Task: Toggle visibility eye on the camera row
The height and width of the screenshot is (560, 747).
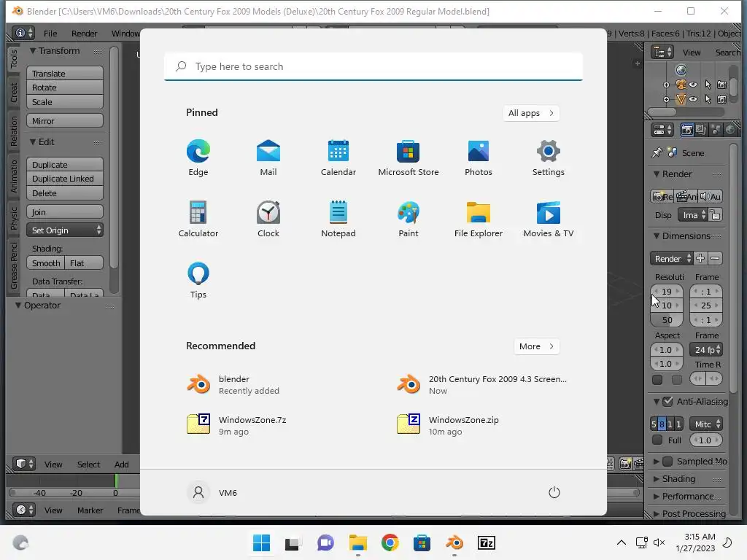Action: [693, 85]
